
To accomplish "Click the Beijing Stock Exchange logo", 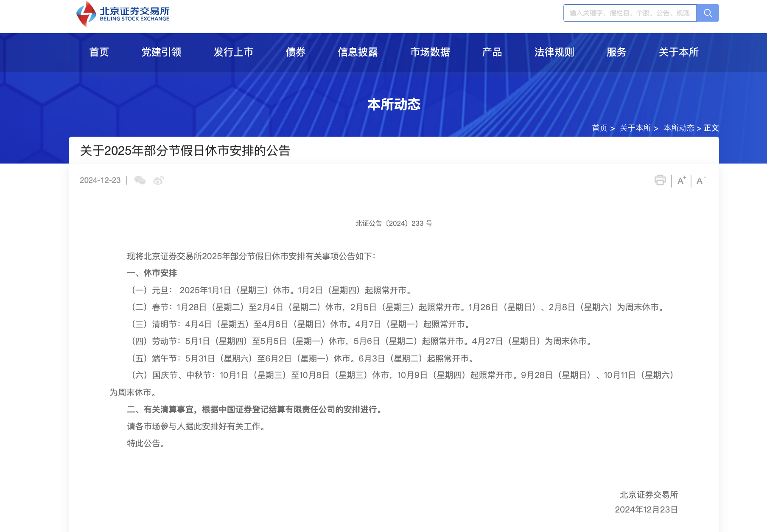I will tap(123, 14).
